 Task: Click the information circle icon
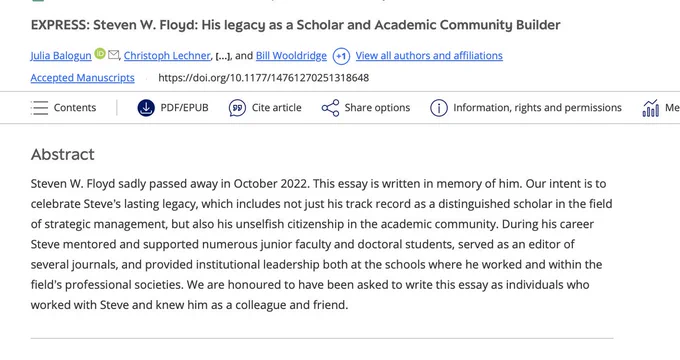pyautogui.click(x=439, y=108)
